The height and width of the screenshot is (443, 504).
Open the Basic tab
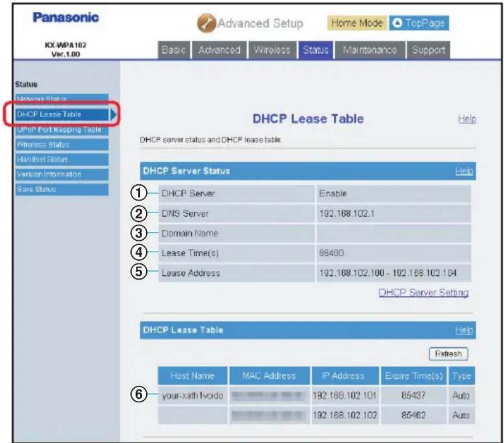click(x=174, y=50)
